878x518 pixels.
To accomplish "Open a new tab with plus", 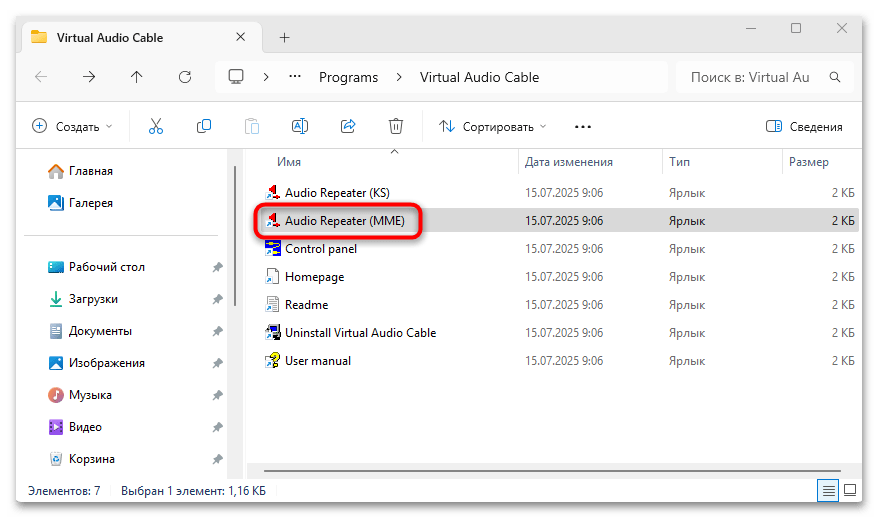I will (x=284, y=38).
